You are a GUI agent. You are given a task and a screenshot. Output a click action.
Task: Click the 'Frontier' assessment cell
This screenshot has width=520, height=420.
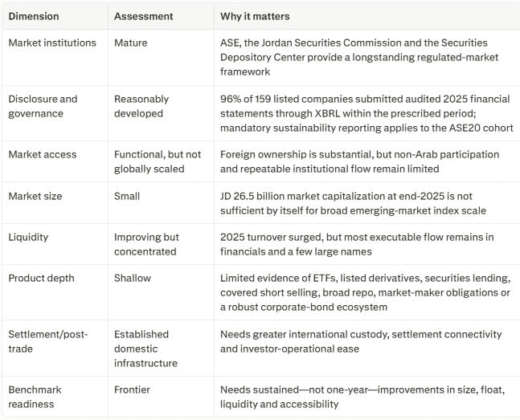[x=132, y=389]
